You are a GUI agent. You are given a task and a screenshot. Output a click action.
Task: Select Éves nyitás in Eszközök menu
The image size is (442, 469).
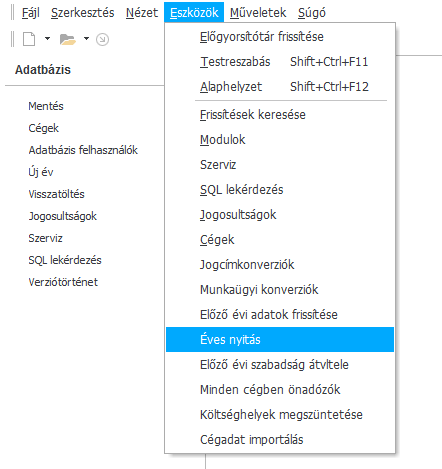coord(280,339)
